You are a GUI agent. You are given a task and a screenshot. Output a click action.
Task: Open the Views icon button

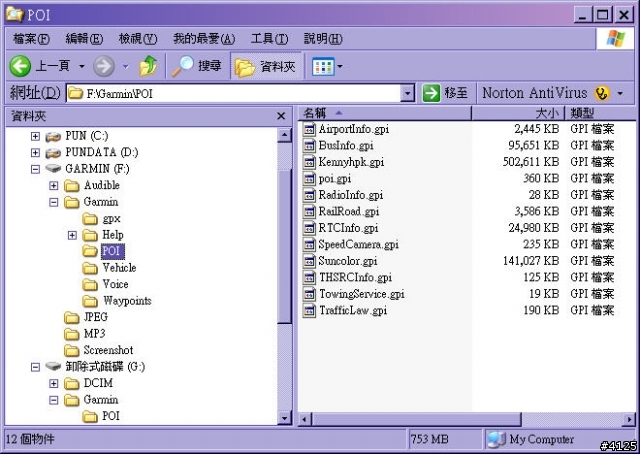click(x=322, y=66)
